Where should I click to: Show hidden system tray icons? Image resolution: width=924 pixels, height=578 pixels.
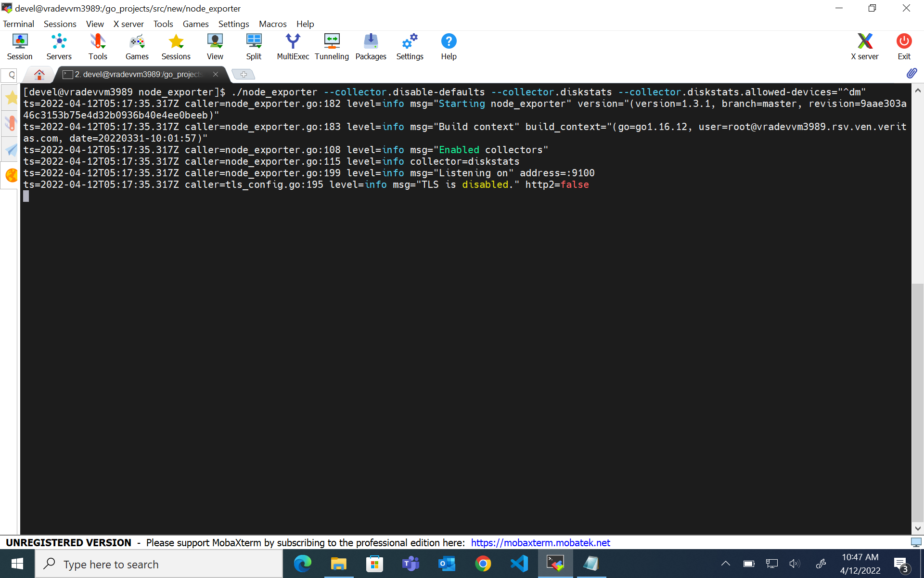point(725,564)
